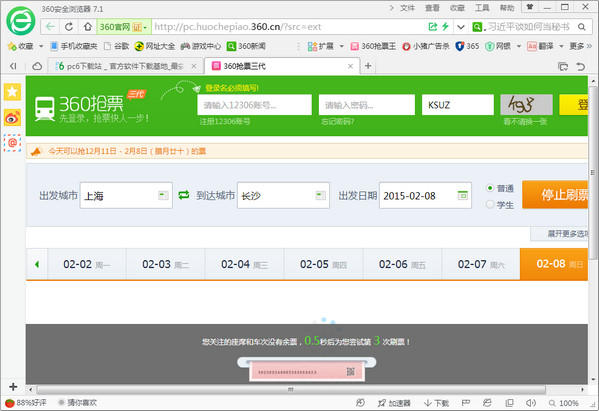Expand the 扩展 extensions dropdown arrow
This screenshot has height=411, width=599.
342,46
